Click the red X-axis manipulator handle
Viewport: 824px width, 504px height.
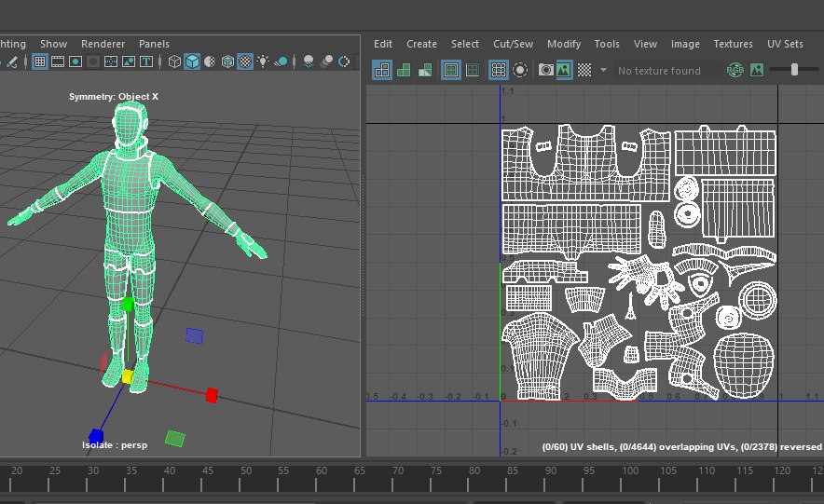(x=212, y=395)
